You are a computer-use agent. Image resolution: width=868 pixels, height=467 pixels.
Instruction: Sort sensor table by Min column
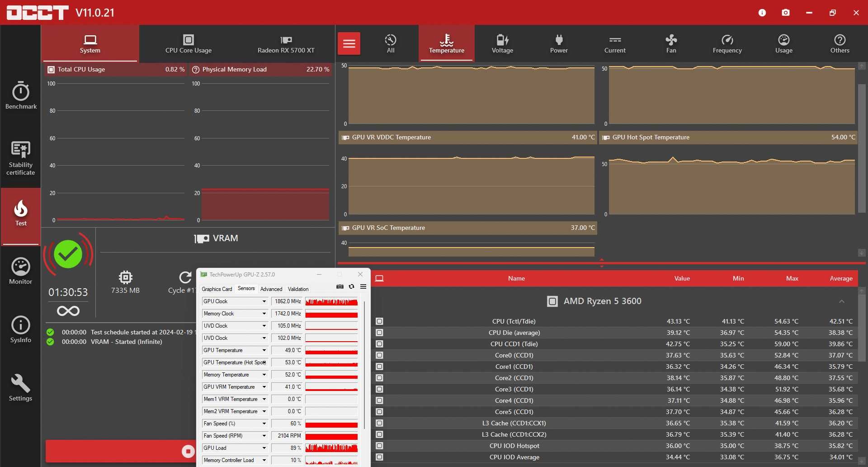point(738,278)
